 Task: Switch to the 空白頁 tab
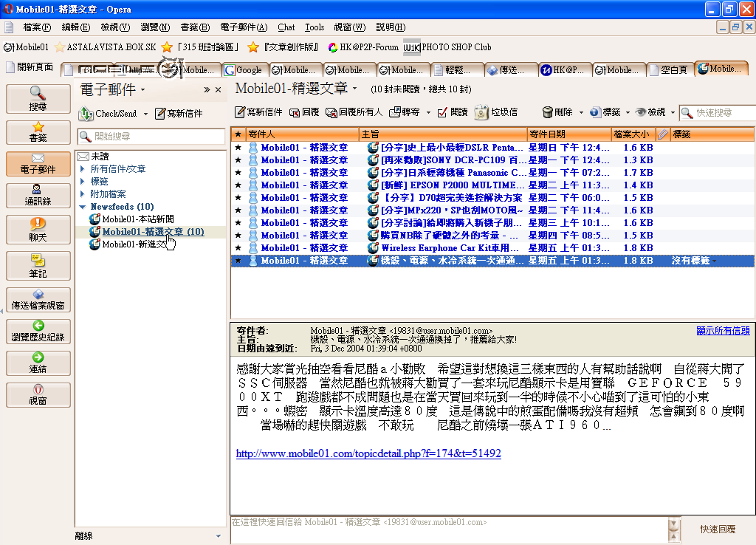[669, 70]
